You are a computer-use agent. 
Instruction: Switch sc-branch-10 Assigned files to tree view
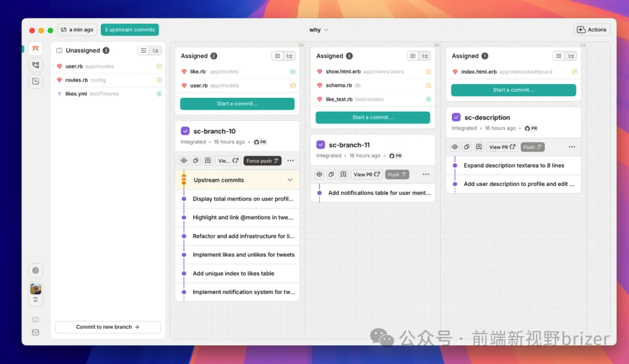tap(289, 56)
